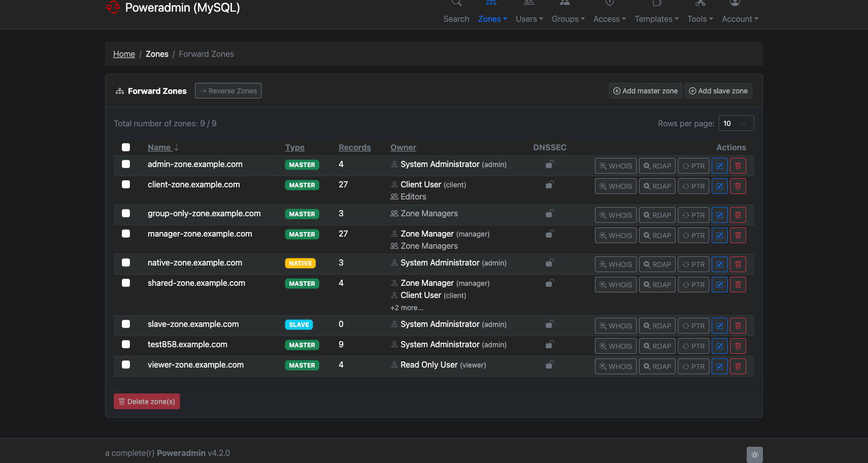Image resolution: width=868 pixels, height=463 pixels.
Task: Expand the Templates navigation dropdown
Action: pyautogui.click(x=656, y=19)
